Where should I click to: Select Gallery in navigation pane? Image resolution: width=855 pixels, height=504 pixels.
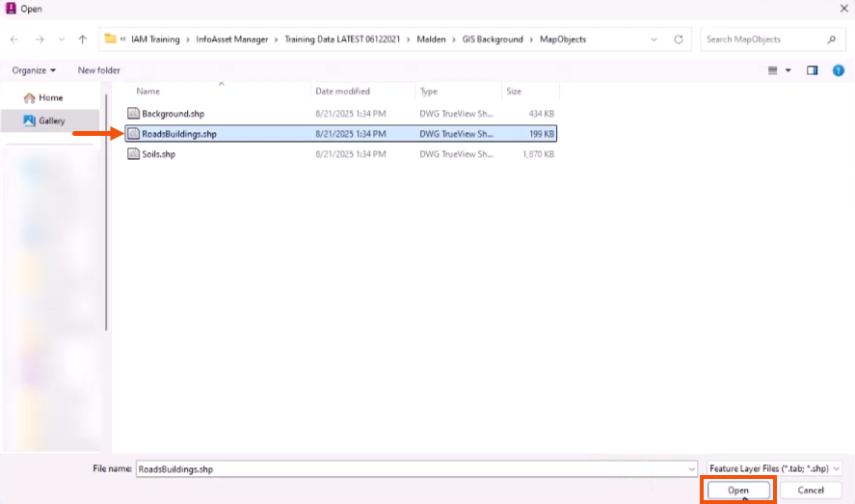click(x=50, y=120)
